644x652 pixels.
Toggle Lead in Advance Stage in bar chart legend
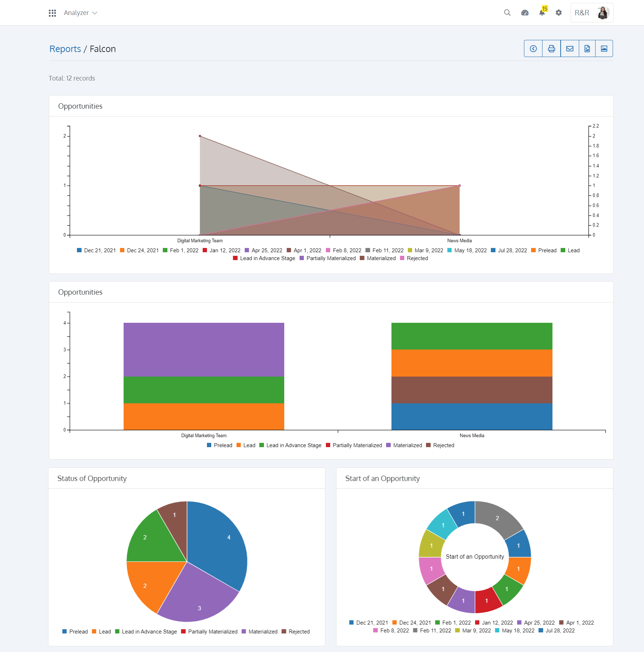click(290, 445)
